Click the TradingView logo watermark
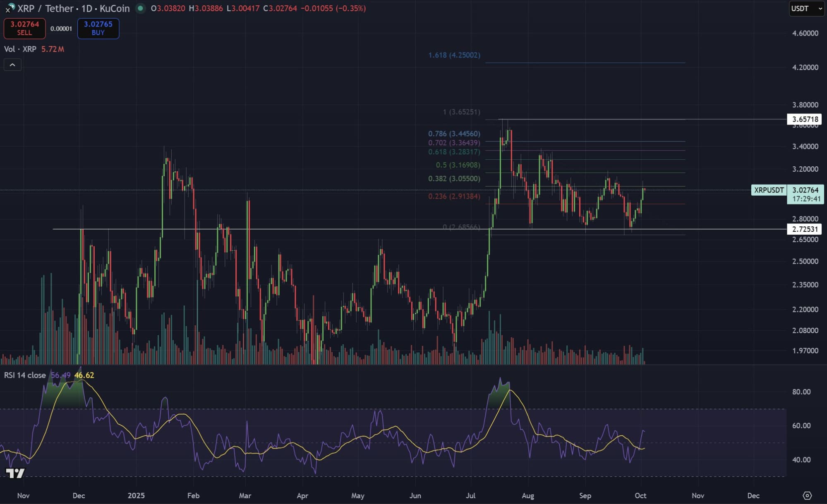Screen dimensions: 827x504 [15, 473]
